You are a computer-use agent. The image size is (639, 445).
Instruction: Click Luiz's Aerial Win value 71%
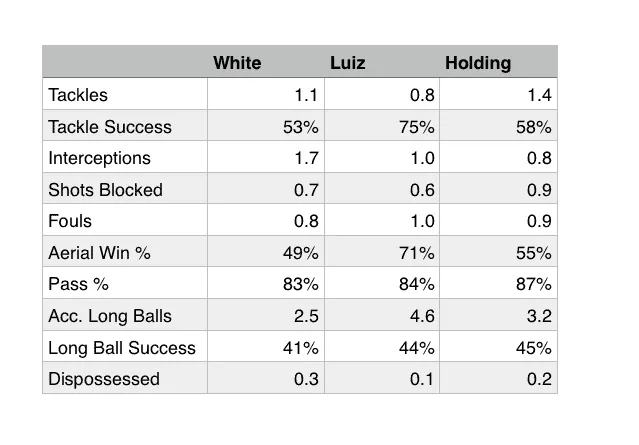coord(418,253)
